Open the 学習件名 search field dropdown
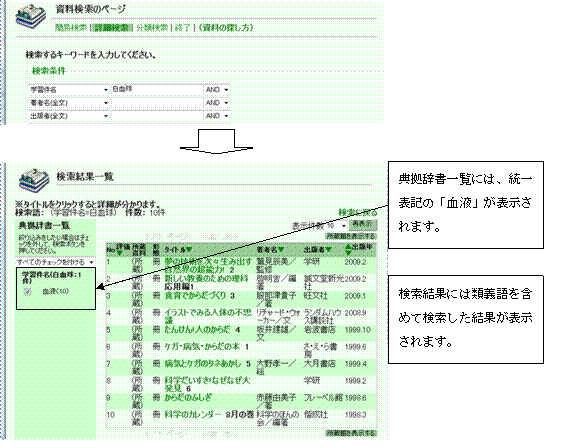This screenshot has height=448, width=567. [x=69, y=90]
